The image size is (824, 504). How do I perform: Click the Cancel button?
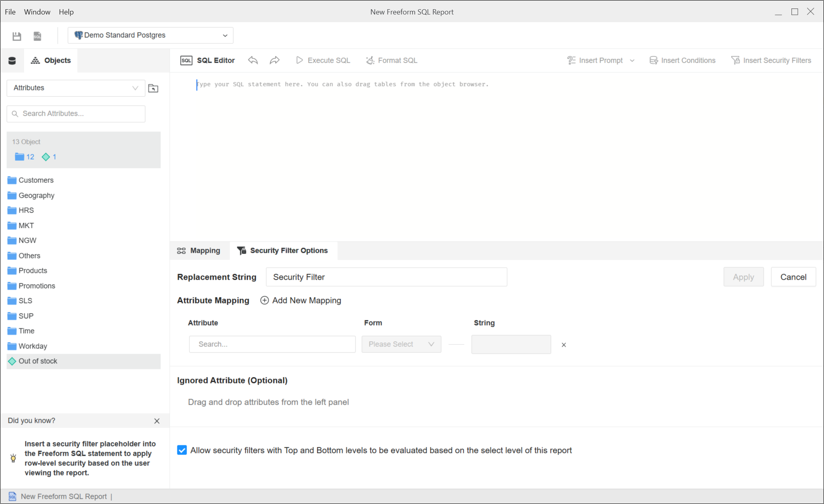(x=793, y=277)
